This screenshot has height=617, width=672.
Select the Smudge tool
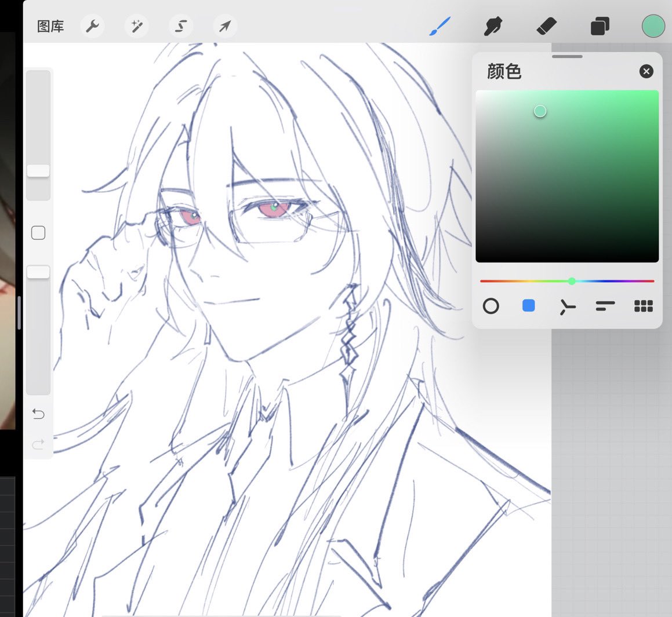[x=493, y=26]
